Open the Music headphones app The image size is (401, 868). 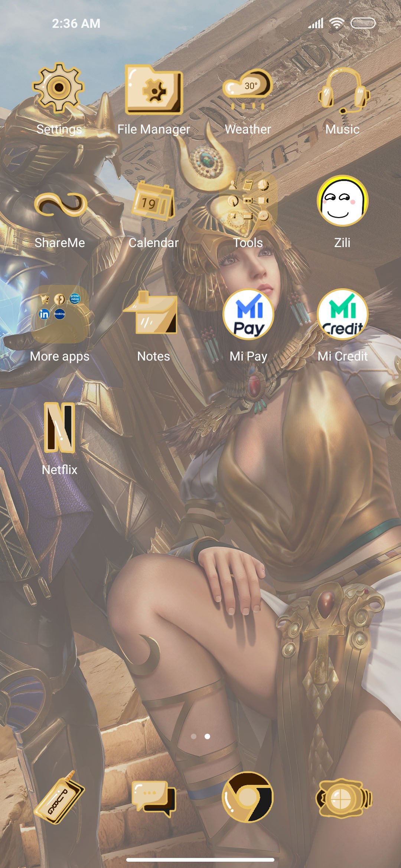point(343,90)
